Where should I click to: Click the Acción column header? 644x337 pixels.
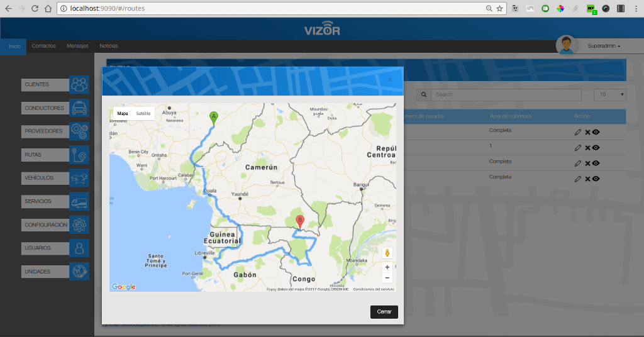point(582,116)
